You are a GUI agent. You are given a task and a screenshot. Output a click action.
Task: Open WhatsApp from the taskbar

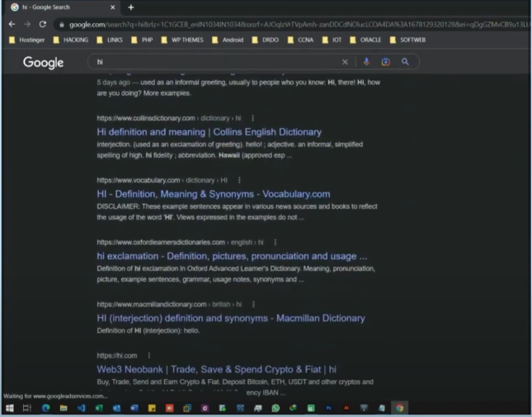click(x=275, y=408)
